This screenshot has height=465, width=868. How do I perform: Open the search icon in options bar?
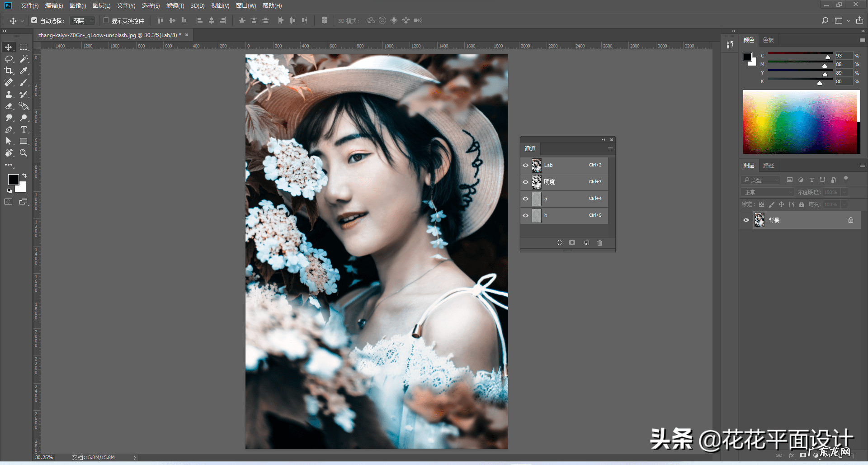[825, 20]
